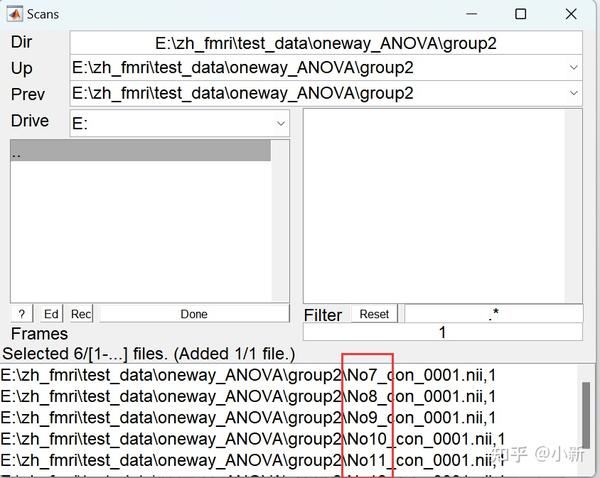
Task: Close the Scans window
Action: coord(571,14)
